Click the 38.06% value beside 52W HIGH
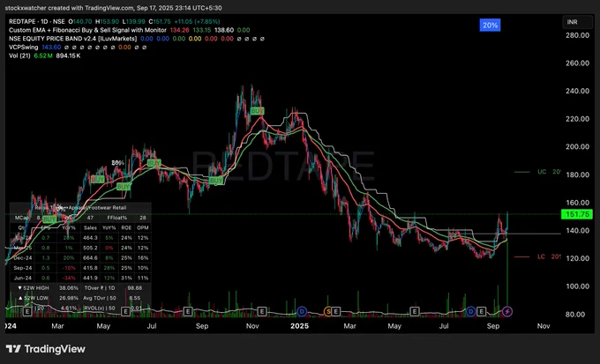 (x=69, y=287)
